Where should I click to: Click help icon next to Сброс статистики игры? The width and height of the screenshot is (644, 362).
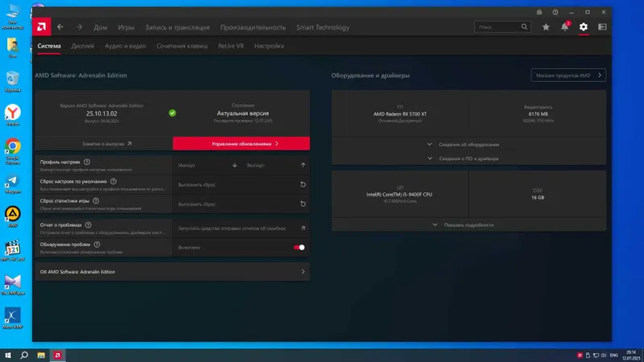96,201
